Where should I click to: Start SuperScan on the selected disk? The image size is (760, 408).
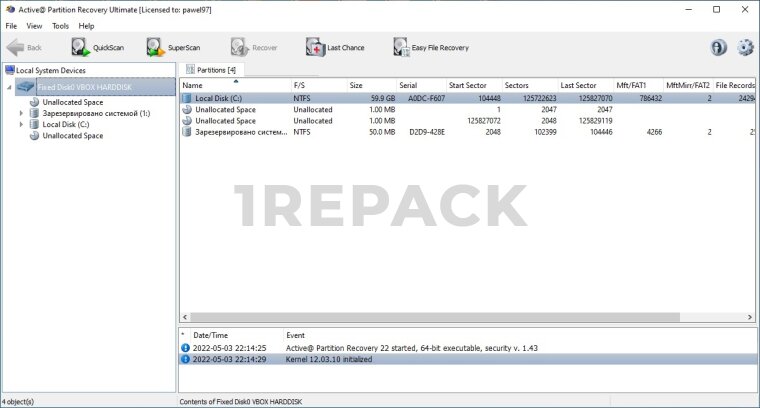click(x=173, y=48)
